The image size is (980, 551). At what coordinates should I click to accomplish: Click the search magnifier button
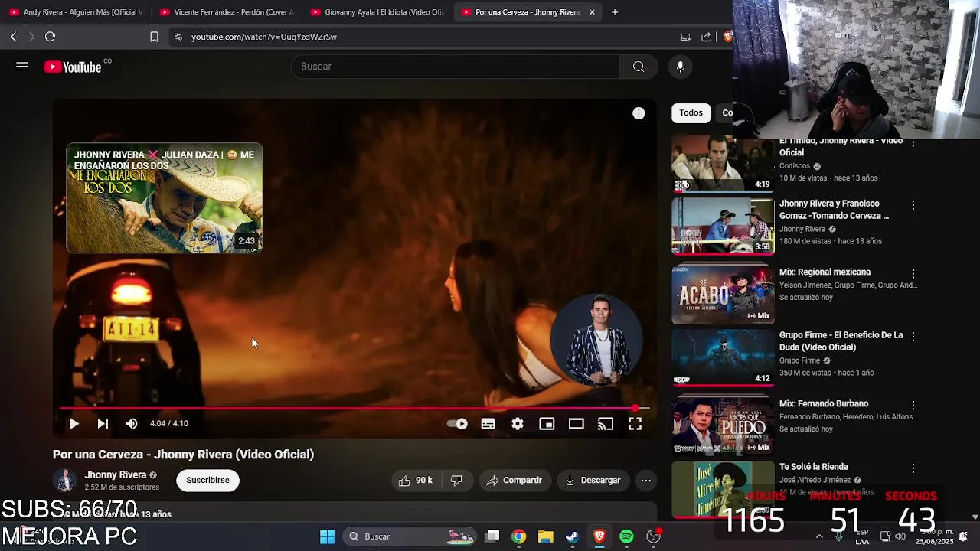(x=639, y=67)
